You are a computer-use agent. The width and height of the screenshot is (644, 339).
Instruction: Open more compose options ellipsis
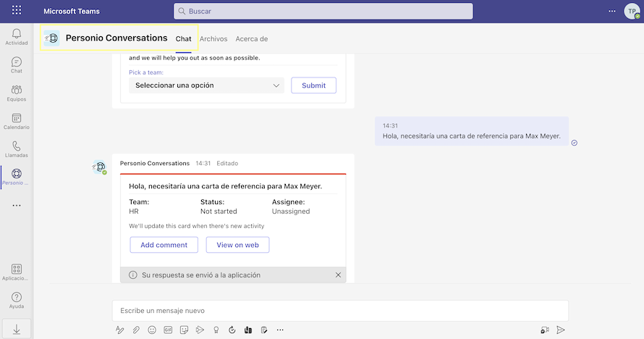pos(280,330)
